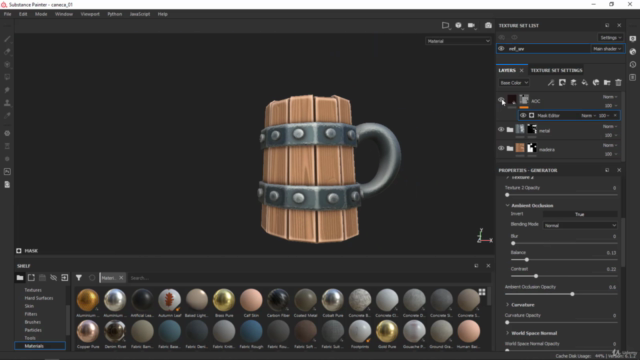Click the Shelf folder view icon

point(20,278)
